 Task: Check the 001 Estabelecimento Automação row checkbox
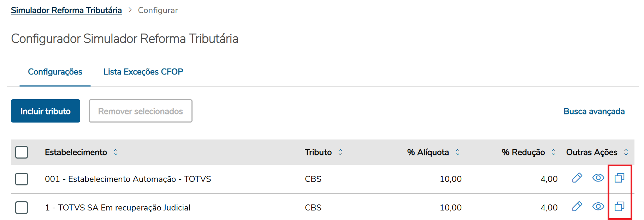coord(22,179)
